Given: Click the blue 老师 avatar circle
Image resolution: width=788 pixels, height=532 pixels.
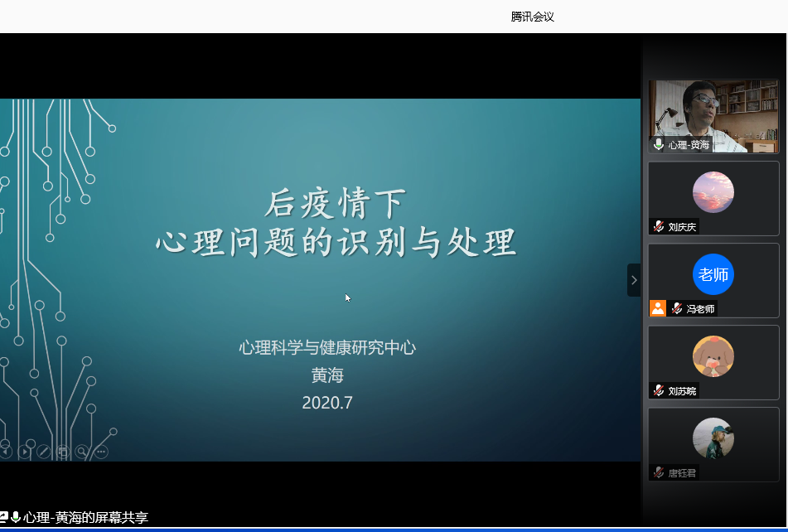Looking at the screenshot, I should pos(713,274).
